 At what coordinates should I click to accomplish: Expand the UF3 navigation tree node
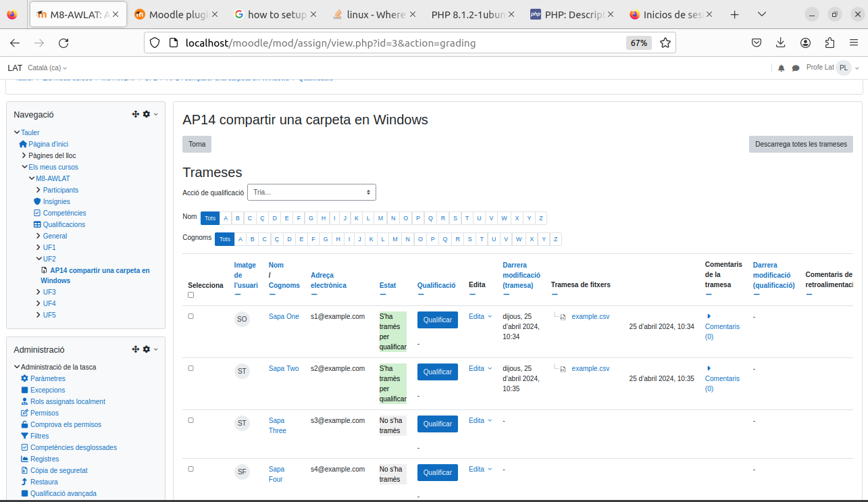tap(39, 292)
